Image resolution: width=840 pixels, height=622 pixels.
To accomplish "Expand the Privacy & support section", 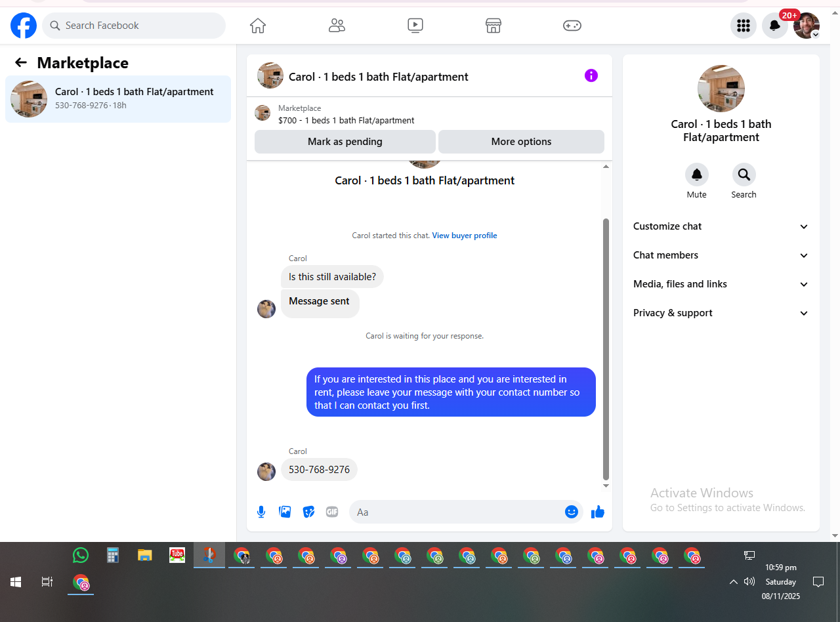I will (x=721, y=313).
